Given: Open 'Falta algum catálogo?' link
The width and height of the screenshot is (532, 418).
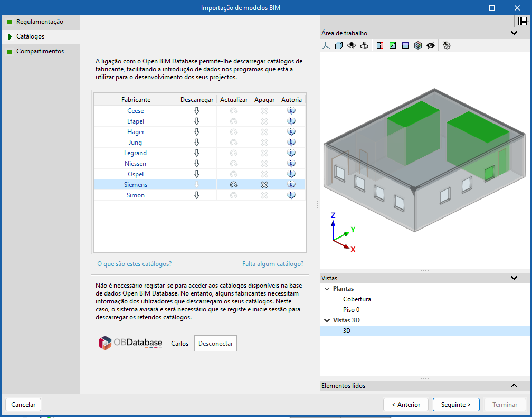Looking at the screenshot, I should point(273,264).
